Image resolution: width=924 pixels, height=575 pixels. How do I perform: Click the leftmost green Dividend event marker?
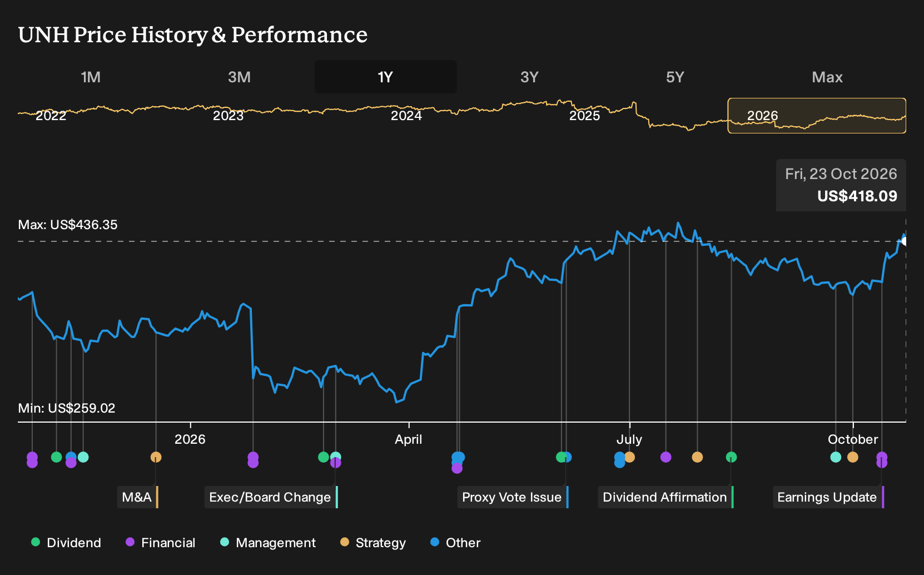pyautogui.click(x=56, y=457)
